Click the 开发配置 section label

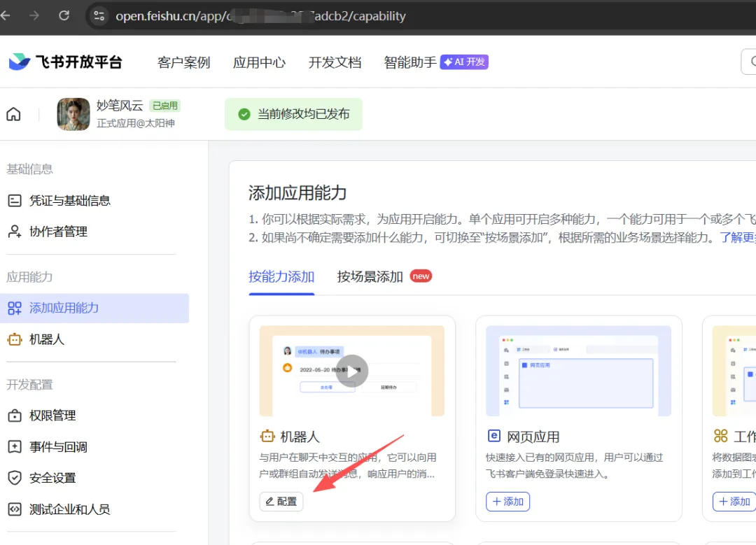click(x=29, y=385)
